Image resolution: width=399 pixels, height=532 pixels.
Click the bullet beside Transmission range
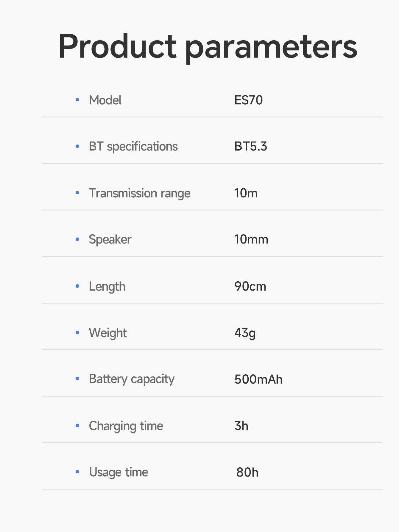click(77, 193)
